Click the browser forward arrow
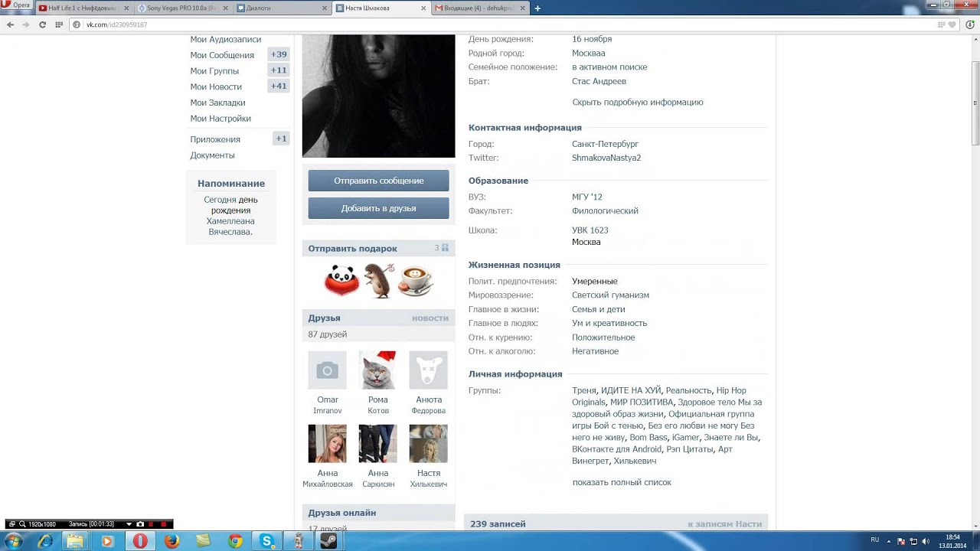The width and height of the screenshot is (980, 551). click(x=26, y=24)
